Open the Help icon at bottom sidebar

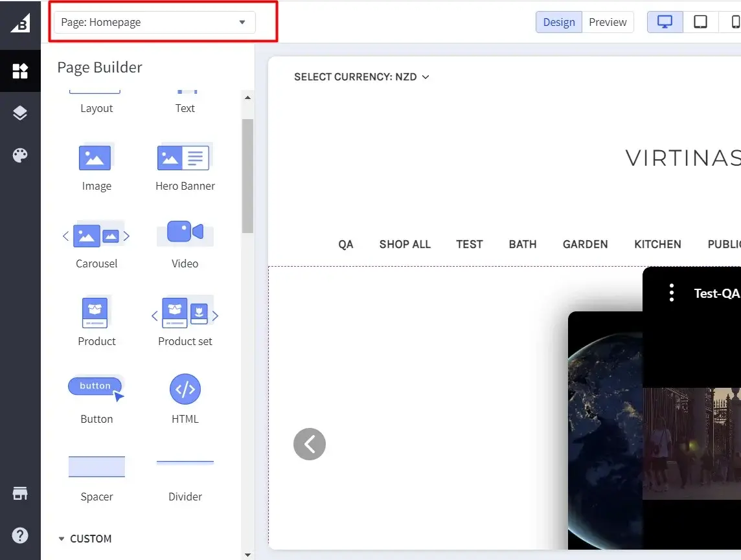point(20,535)
